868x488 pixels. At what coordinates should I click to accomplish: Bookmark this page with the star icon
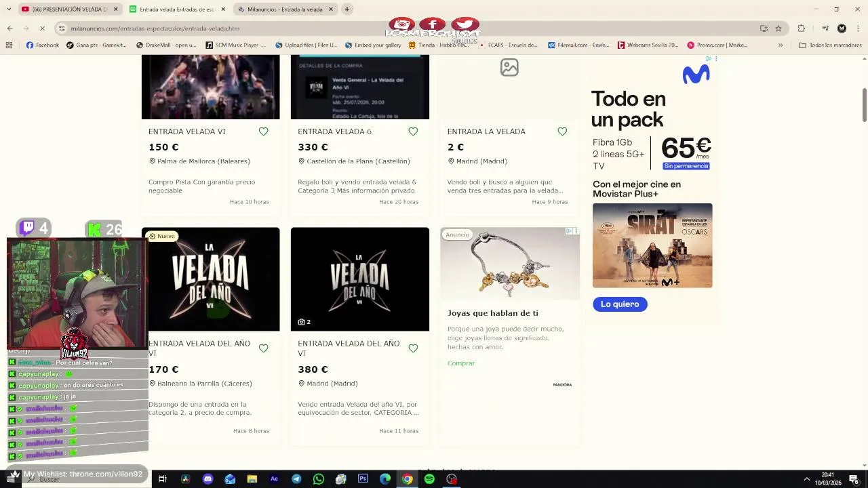778,28
